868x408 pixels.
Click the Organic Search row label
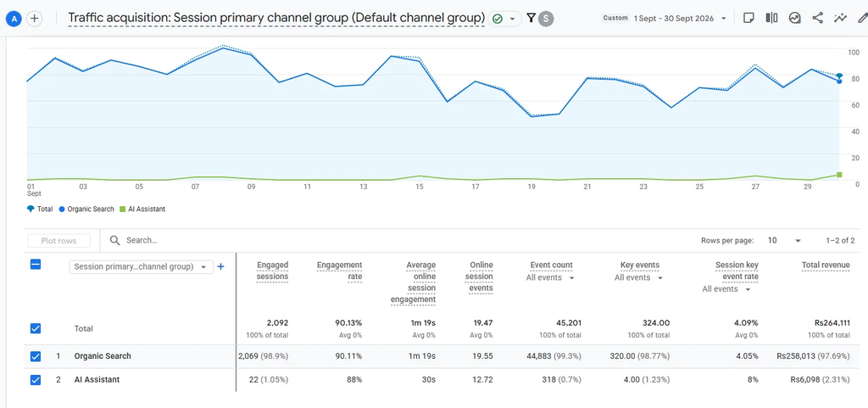[x=103, y=356]
